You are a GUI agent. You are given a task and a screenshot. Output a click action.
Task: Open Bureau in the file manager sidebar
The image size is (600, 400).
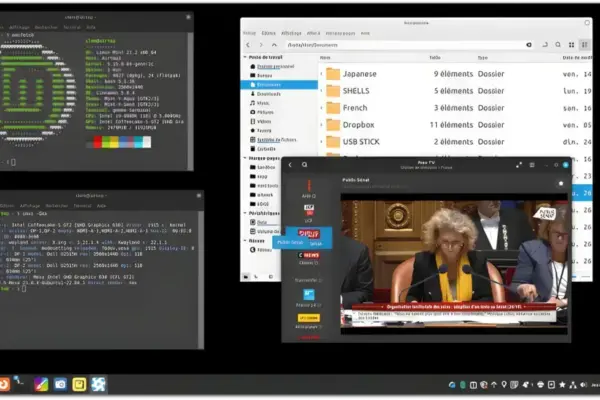pyautogui.click(x=264, y=75)
